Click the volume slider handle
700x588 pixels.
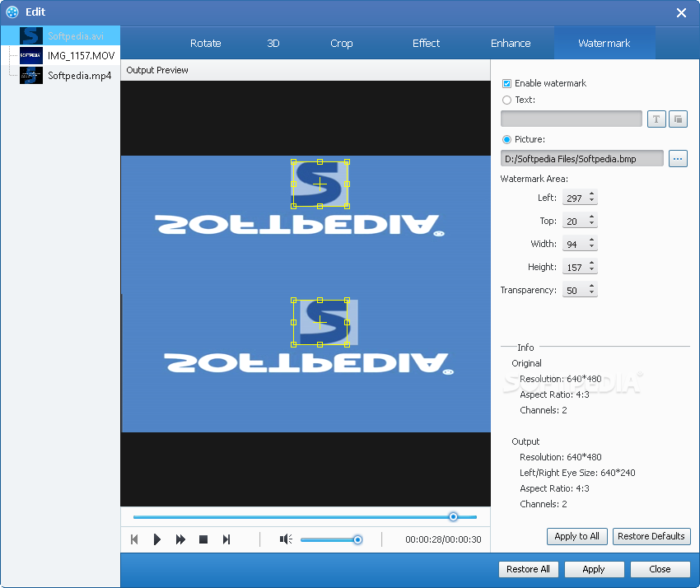(x=357, y=539)
